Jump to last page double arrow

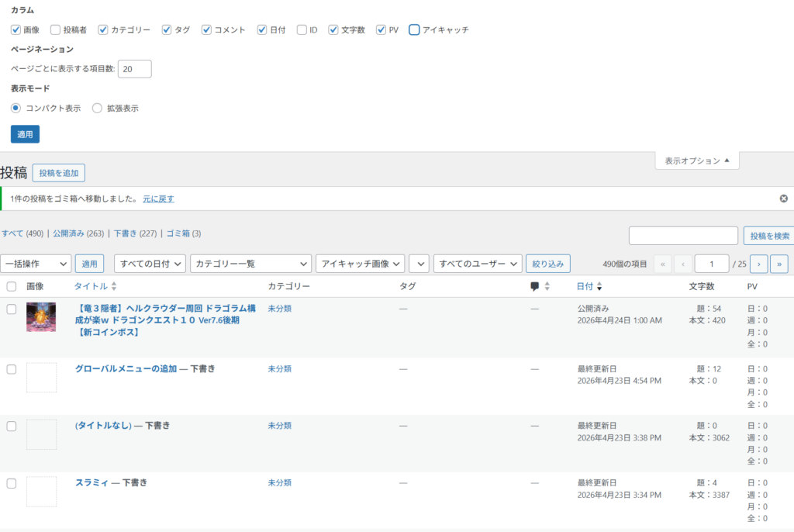point(778,264)
